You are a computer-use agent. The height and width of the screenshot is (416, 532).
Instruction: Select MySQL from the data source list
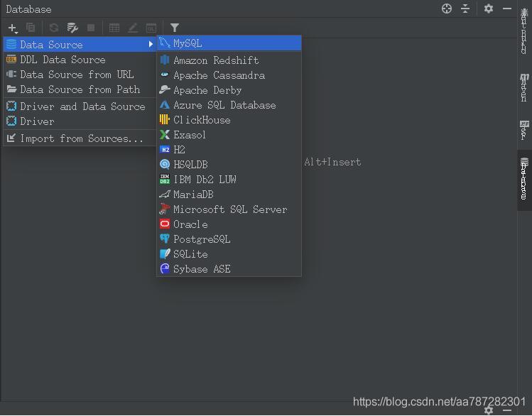coord(188,43)
